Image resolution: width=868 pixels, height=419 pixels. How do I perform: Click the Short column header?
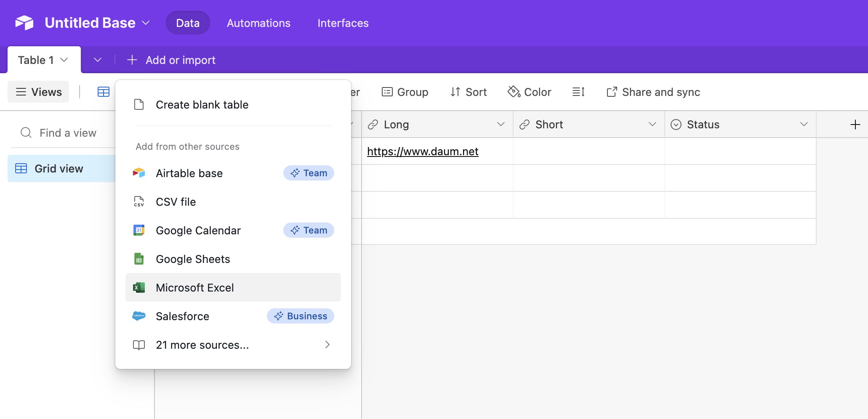(x=589, y=125)
